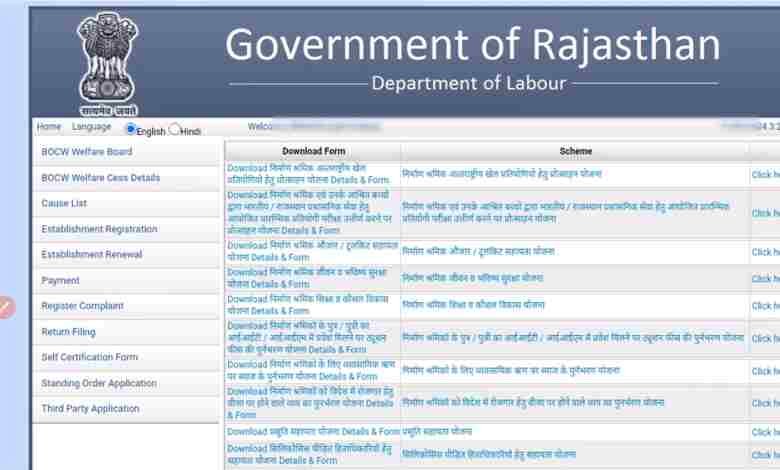Click scheme name औजार / टूलकिट सहायता योजना
Viewport: 780px width, 470px height.
pos(478,251)
